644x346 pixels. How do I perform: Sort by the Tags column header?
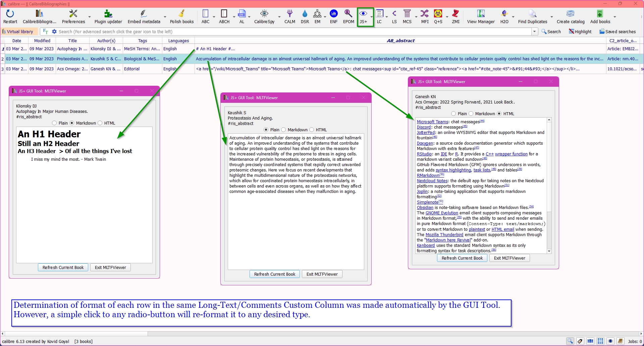tap(143, 41)
